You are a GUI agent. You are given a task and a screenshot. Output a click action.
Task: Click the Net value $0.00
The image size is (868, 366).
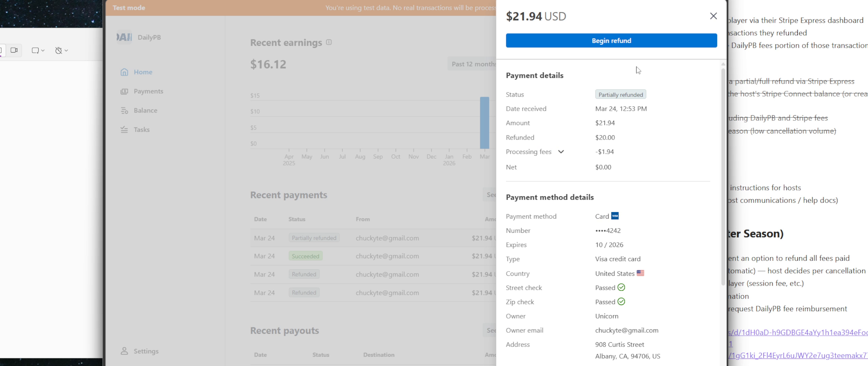pyautogui.click(x=603, y=167)
